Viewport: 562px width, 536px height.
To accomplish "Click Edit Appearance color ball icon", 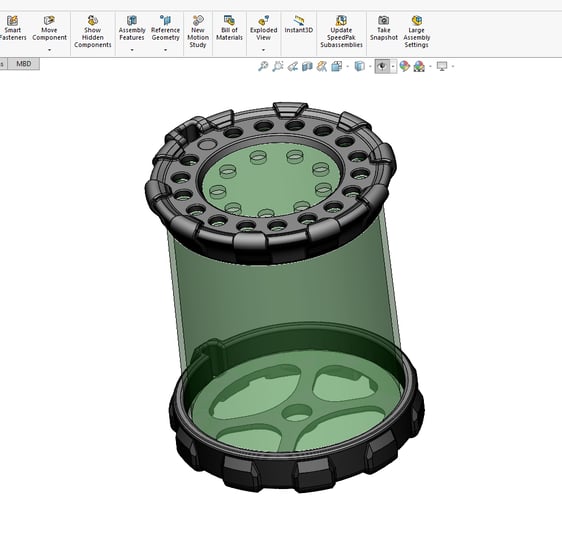I will pos(405,66).
